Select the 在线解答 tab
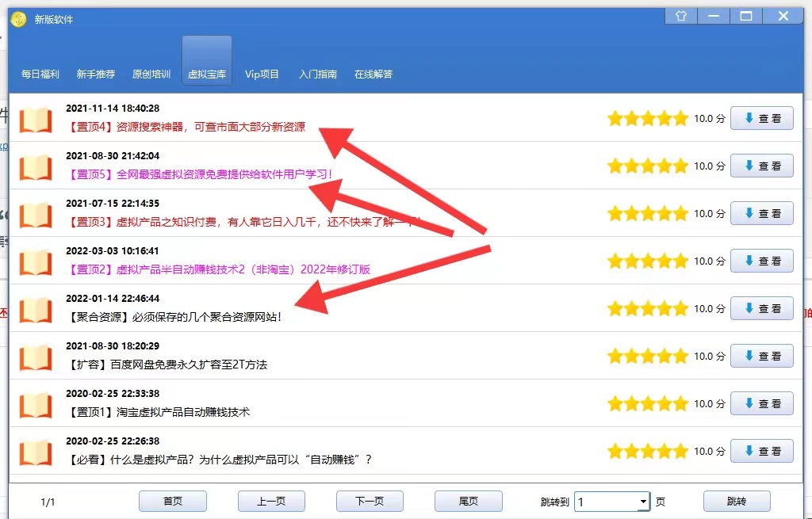The width and height of the screenshot is (812, 519). pos(373,74)
